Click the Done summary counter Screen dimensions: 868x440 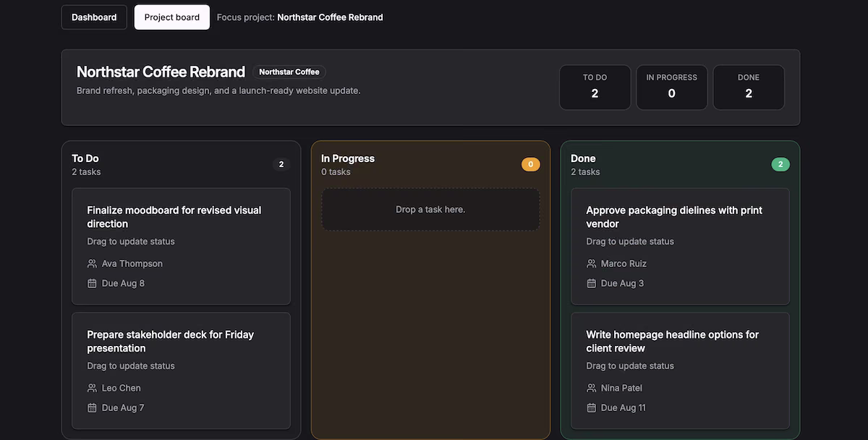click(x=749, y=88)
